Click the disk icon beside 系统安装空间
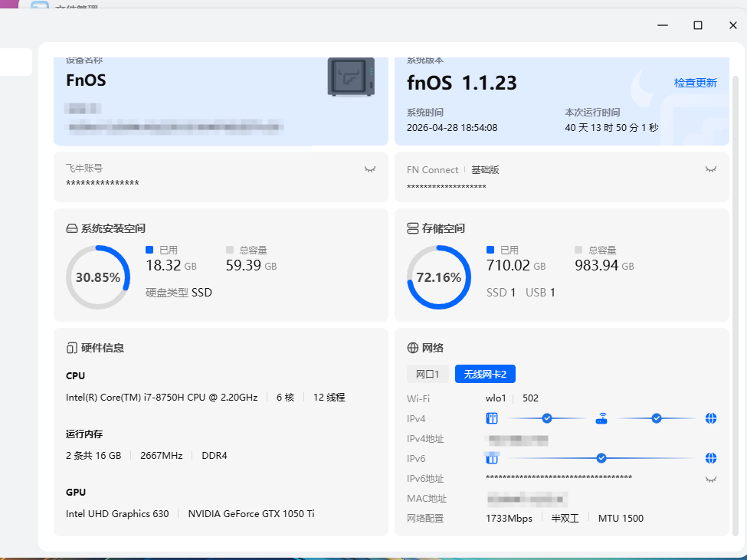The height and width of the screenshot is (560, 747). [71, 228]
